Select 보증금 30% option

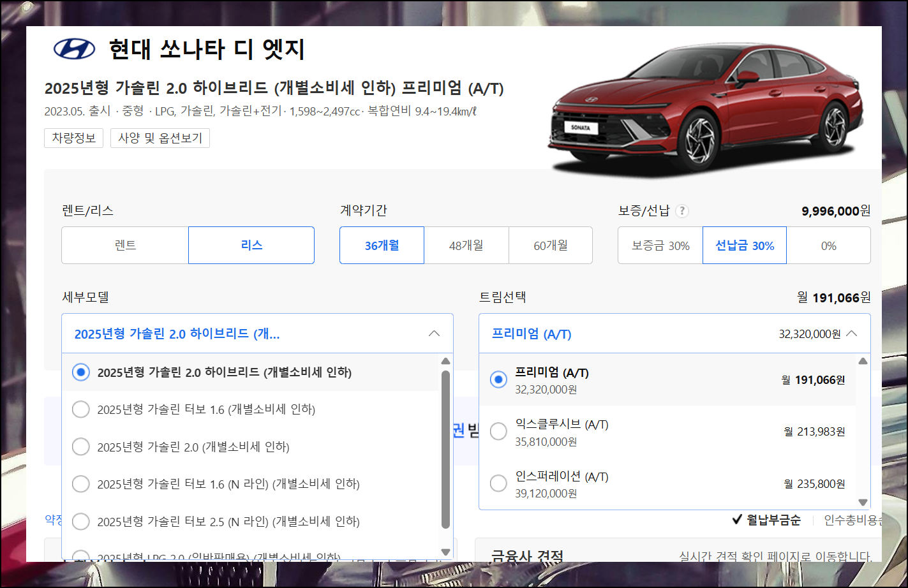pos(660,246)
